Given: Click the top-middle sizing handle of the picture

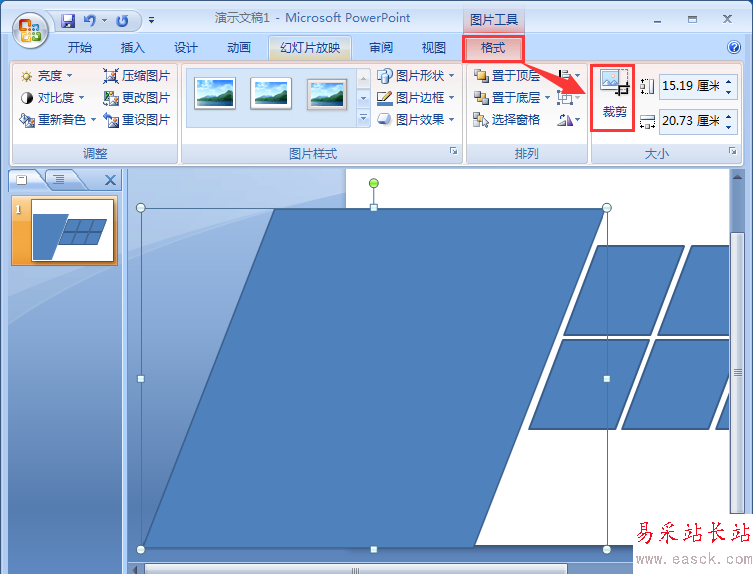Looking at the screenshot, I should point(374,208).
